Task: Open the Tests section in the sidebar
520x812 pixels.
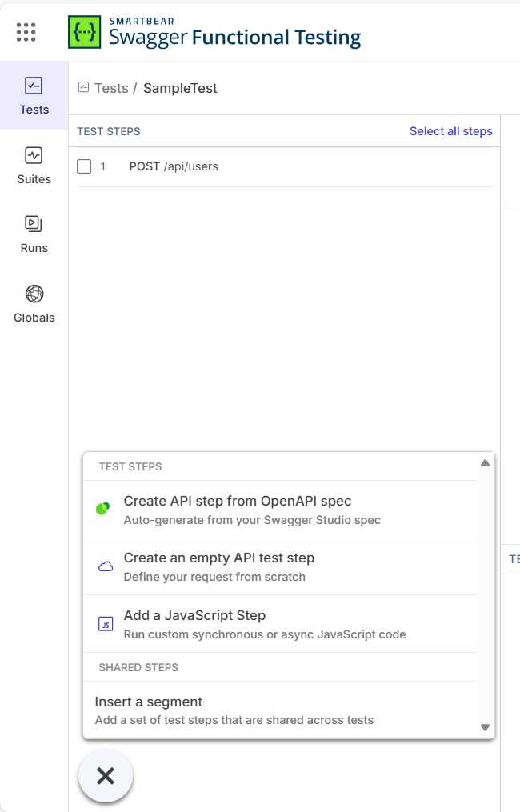Action: click(x=34, y=95)
